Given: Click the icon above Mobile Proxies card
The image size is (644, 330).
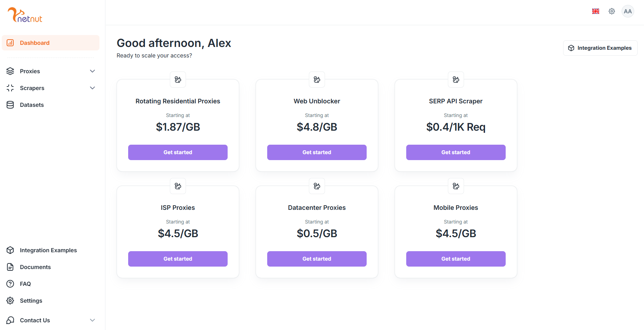Looking at the screenshot, I should coord(456,186).
